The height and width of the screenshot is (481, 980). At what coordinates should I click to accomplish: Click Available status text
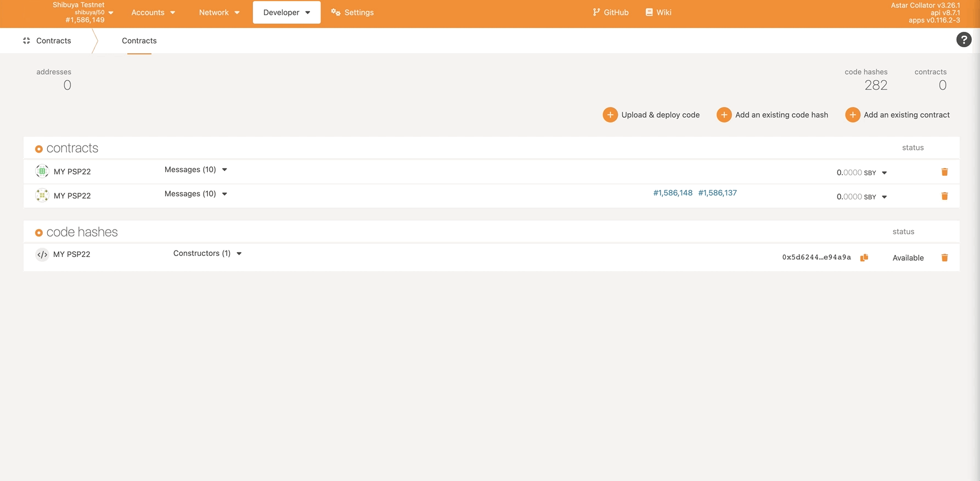[x=908, y=258]
